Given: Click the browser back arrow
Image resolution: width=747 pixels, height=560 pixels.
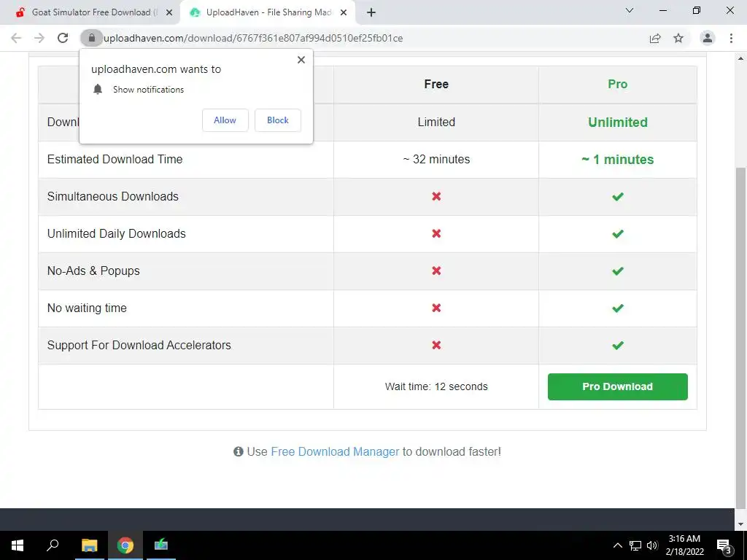Looking at the screenshot, I should click(16, 38).
